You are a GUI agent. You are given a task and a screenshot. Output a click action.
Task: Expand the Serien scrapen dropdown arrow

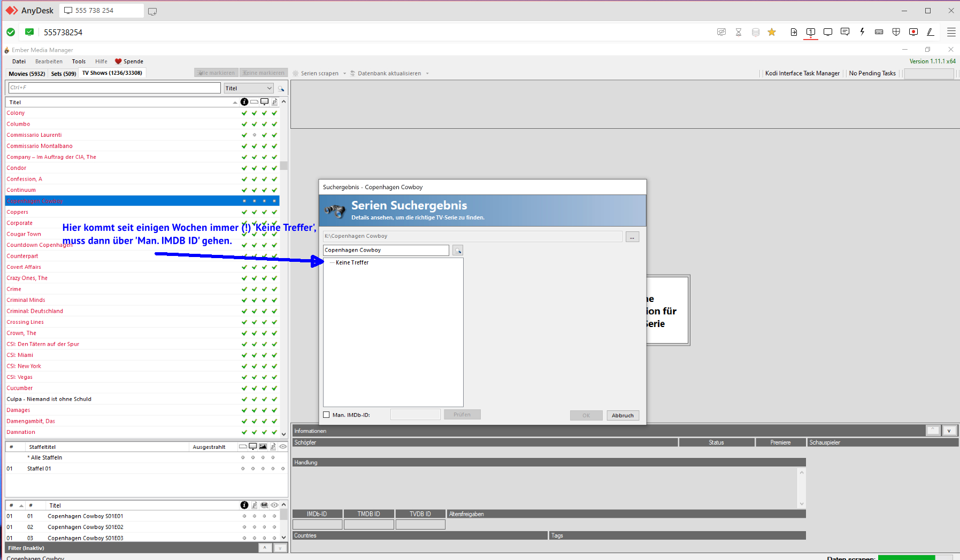[x=345, y=73]
